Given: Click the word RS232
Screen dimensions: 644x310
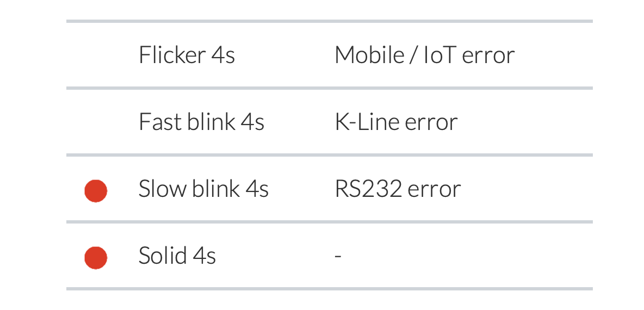Looking at the screenshot, I should coord(368,189).
